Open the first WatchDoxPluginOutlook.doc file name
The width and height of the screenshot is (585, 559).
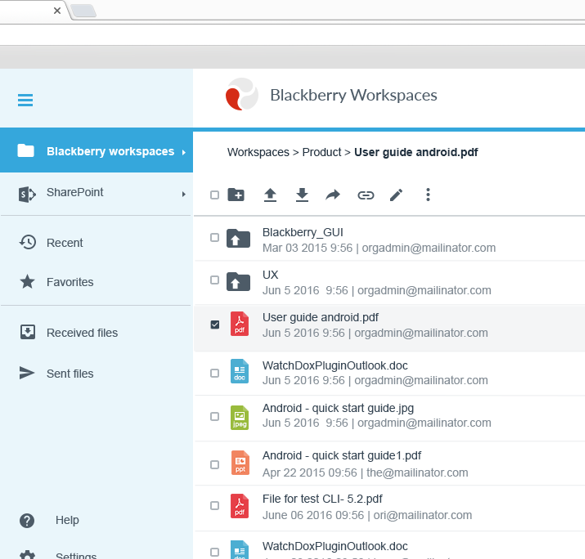[335, 366]
